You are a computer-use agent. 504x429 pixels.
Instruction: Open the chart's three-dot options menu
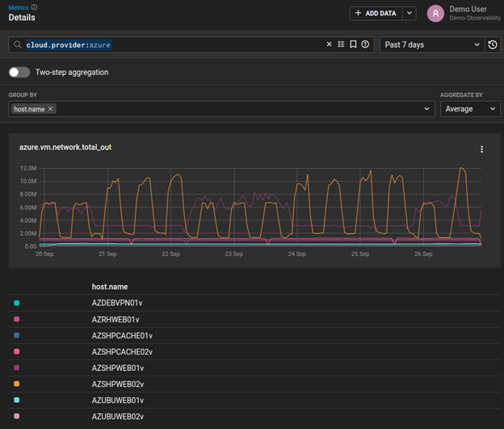[481, 149]
